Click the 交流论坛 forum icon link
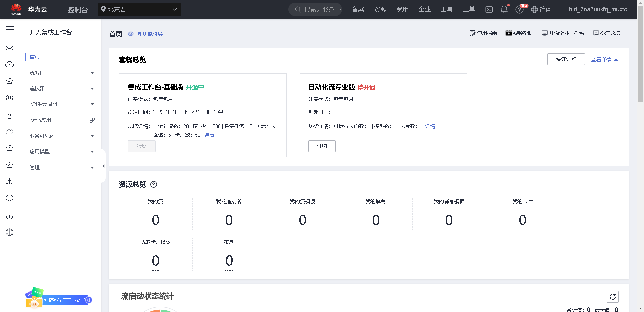The height and width of the screenshot is (312, 644). (607, 33)
